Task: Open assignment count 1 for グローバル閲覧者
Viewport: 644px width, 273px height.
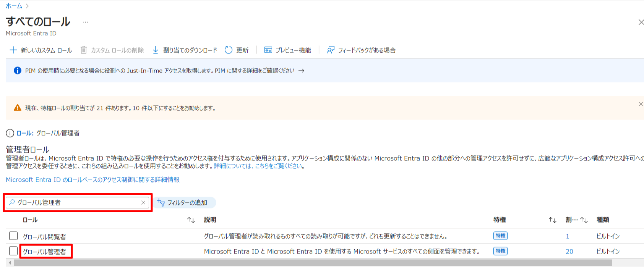Action: coord(568,236)
